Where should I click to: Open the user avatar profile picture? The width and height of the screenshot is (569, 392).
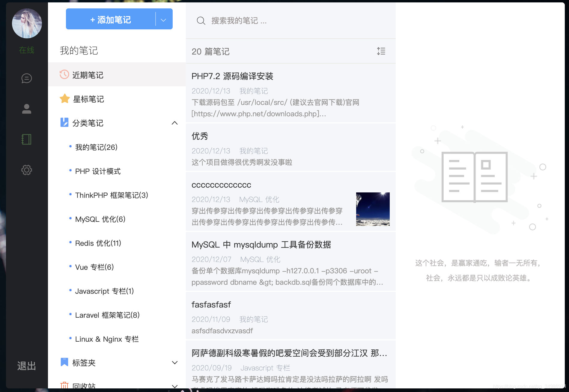click(x=27, y=23)
